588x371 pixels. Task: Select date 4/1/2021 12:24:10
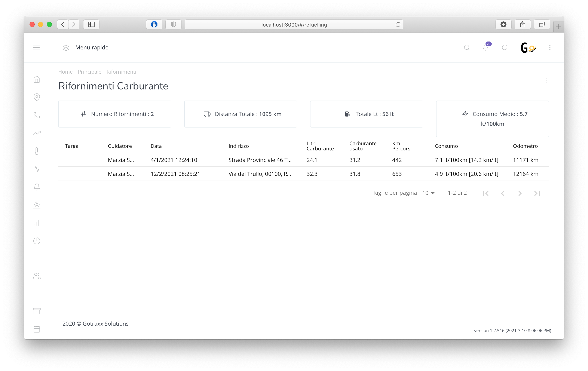(x=174, y=160)
